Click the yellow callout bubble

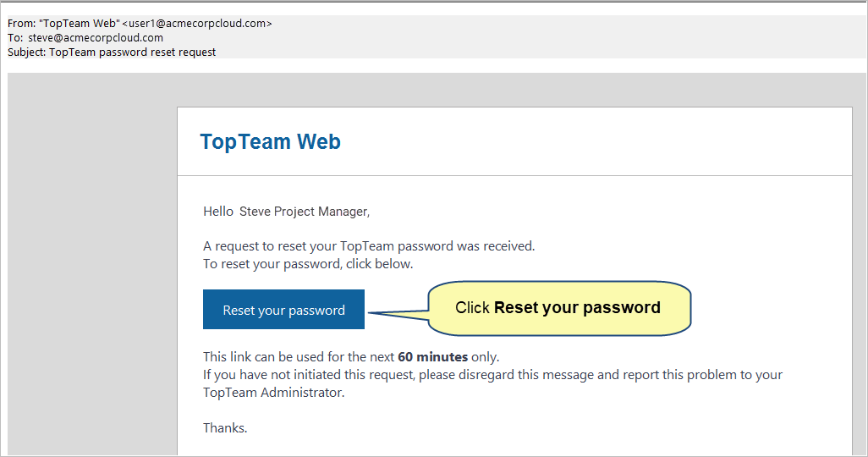click(559, 308)
